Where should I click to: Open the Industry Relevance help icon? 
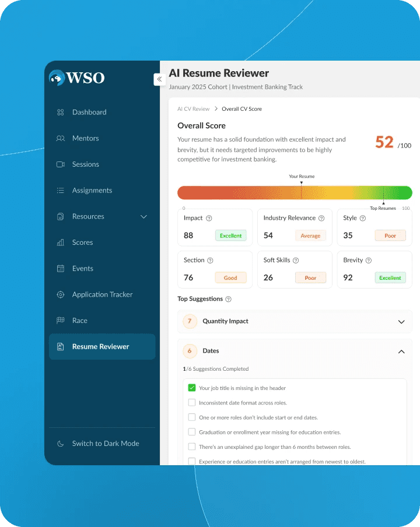pos(321,218)
